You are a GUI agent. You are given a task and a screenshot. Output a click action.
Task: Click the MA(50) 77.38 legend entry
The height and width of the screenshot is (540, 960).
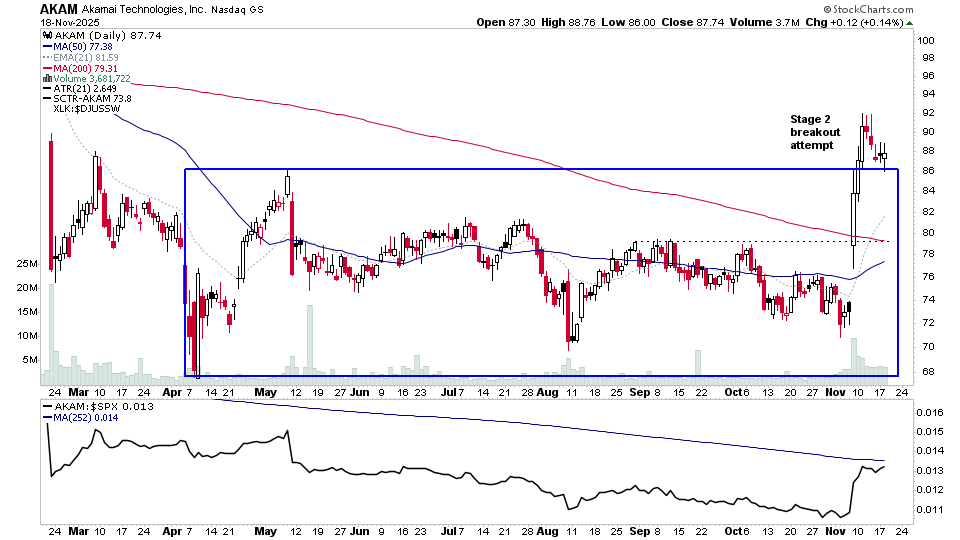[83, 47]
